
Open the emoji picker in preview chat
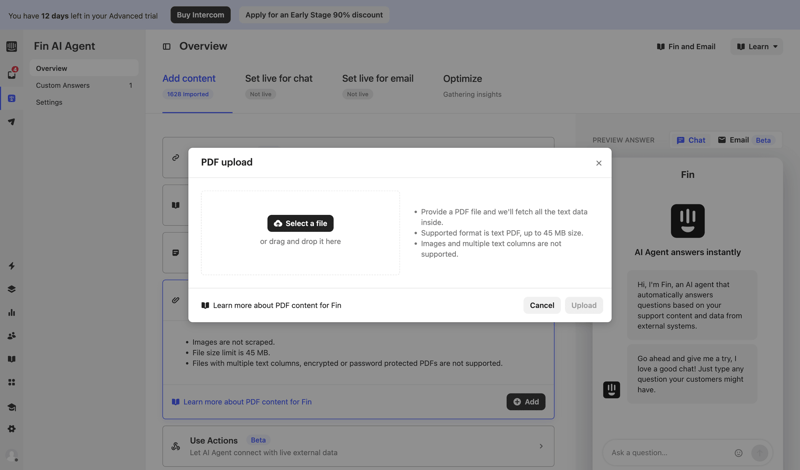click(x=738, y=453)
